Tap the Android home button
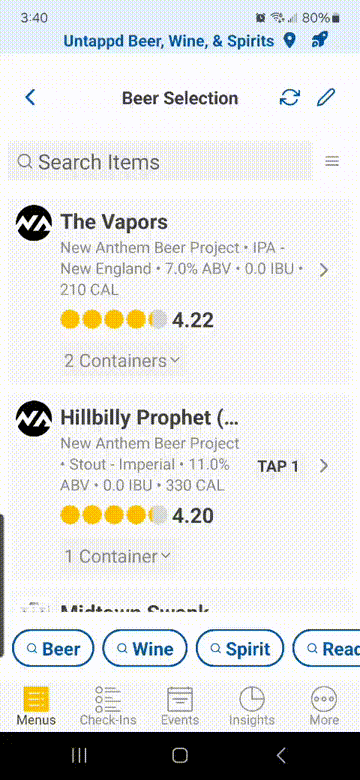360x780 pixels. (x=180, y=756)
